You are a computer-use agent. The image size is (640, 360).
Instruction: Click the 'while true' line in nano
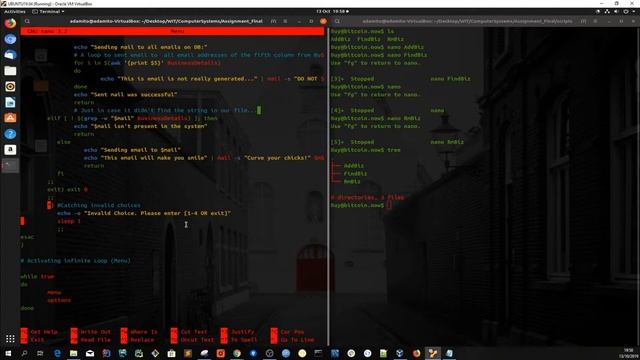coord(38,276)
